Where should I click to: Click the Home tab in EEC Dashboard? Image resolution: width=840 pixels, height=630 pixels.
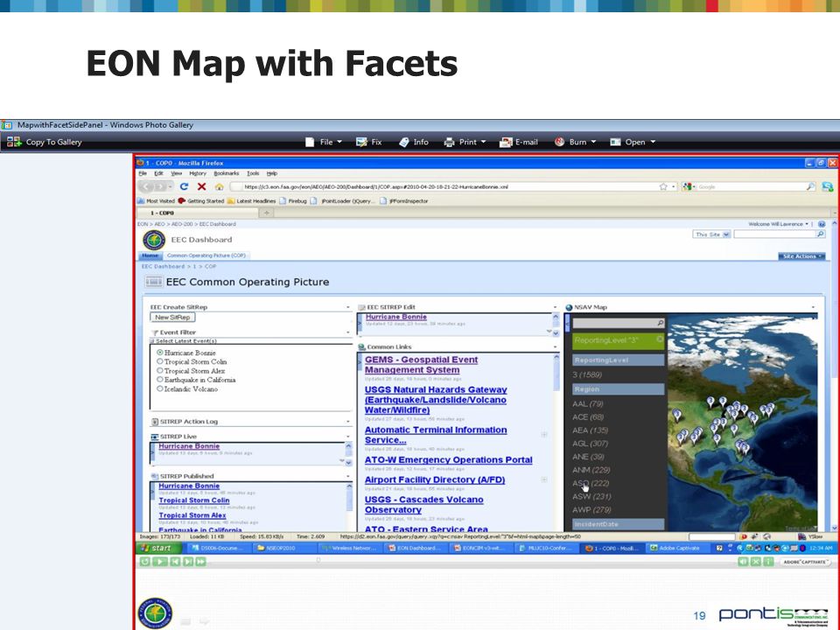[x=150, y=255]
